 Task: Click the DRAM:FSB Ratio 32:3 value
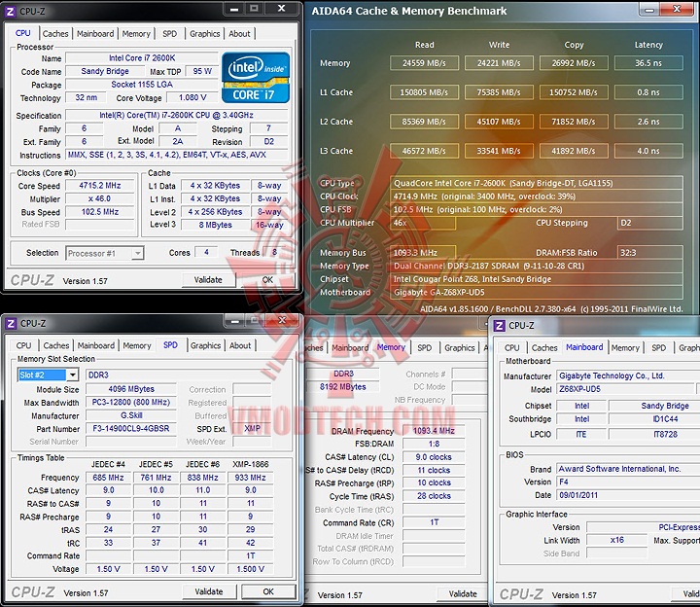tap(650, 253)
